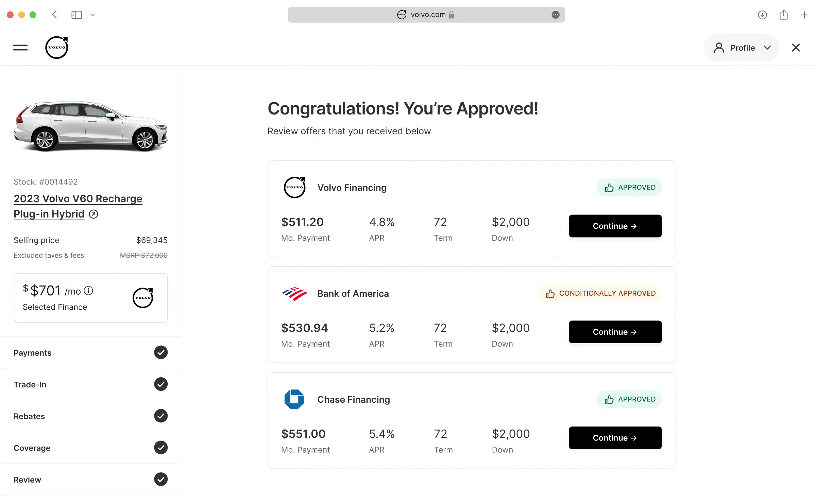The height and width of the screenshot is (504, 816).
Task: Open the sidebar options chevron in Safari
Action: tap(92, 15)
